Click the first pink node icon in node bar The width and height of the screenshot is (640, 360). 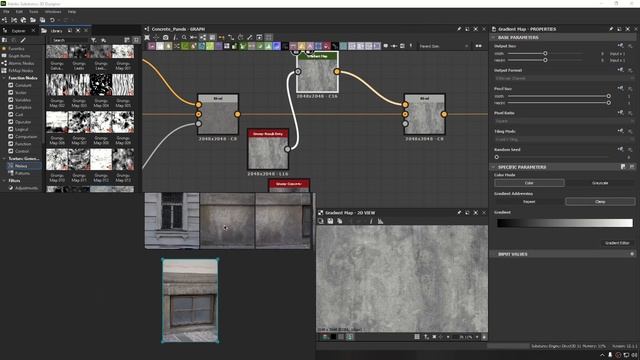pyautogui.click(x=151, y=46)
